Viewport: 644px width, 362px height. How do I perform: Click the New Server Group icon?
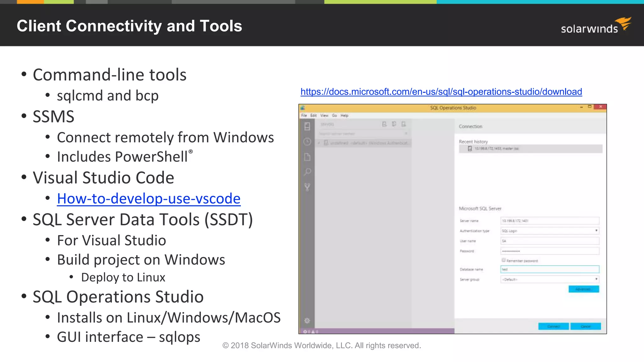[x=394, y=124]
